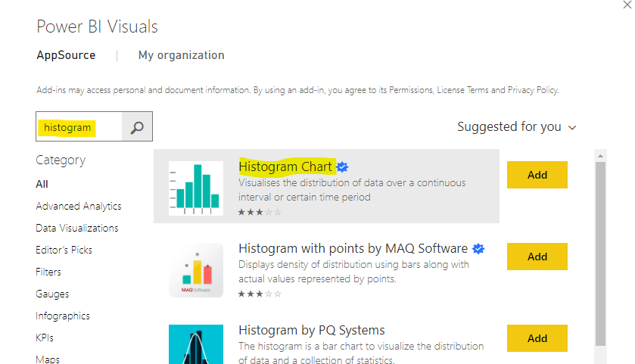635x364 pixels.
Task: Add Histogram with points by MAQ Software
Action: point(537,257)
